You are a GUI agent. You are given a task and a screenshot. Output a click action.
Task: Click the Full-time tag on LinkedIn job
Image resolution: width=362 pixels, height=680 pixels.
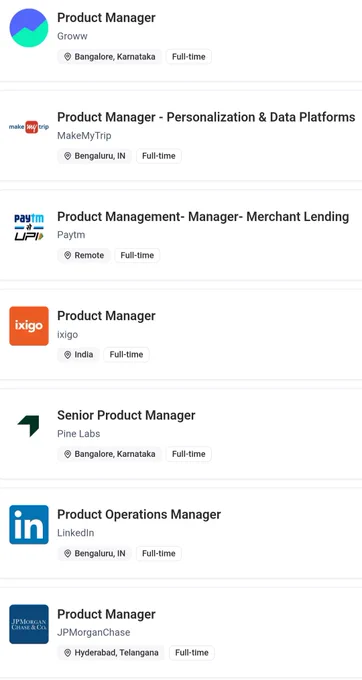click(159, 553)
